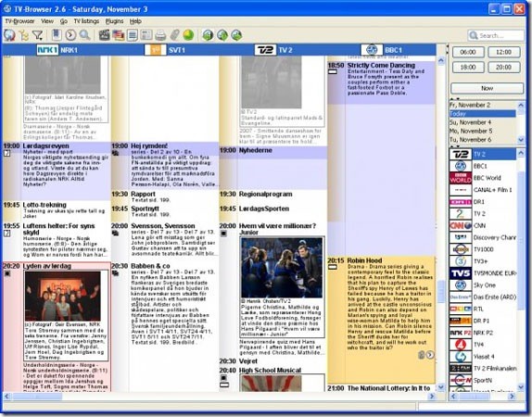The image size is (532, 417).
Task: Select 'Mo, November 5' in date list
Action: tap(483, 131)
